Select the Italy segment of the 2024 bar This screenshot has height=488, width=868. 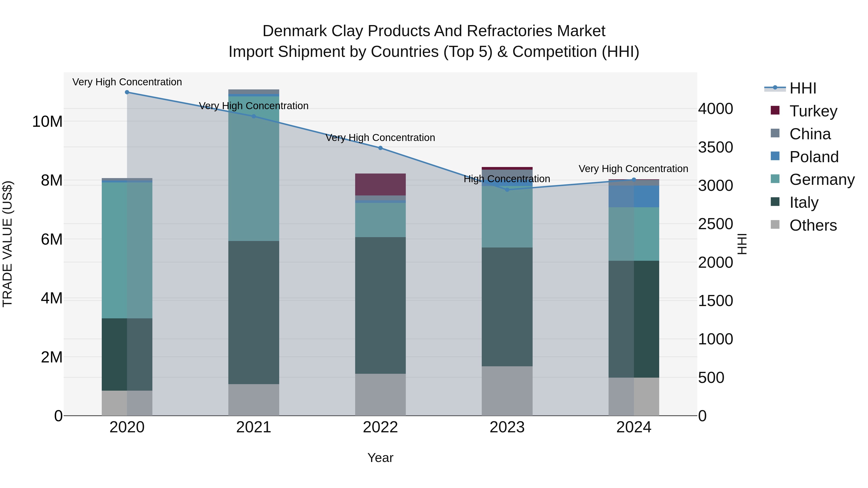pos(634,319)
